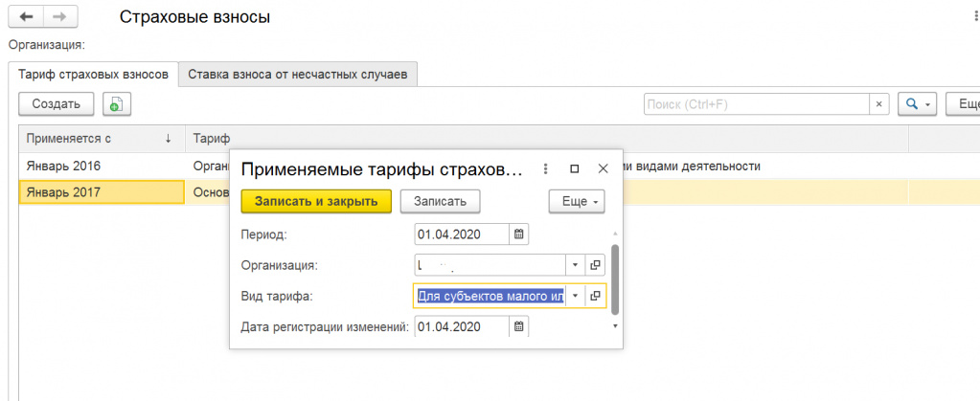Click into the Поиск (Ctrl+F) search field
The image size is (980, 401).
[755, 104]
